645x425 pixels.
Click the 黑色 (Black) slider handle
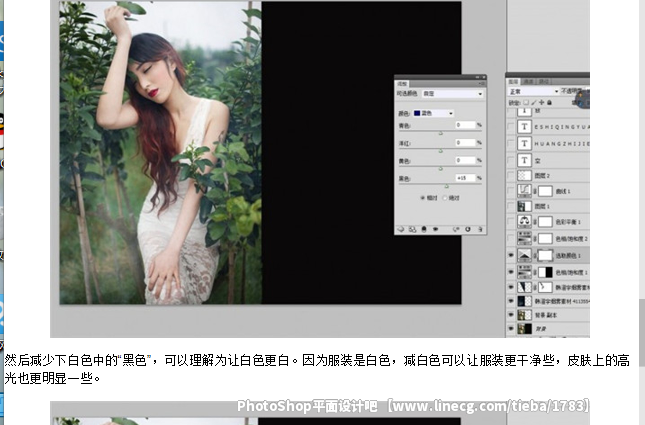[444, 185]
